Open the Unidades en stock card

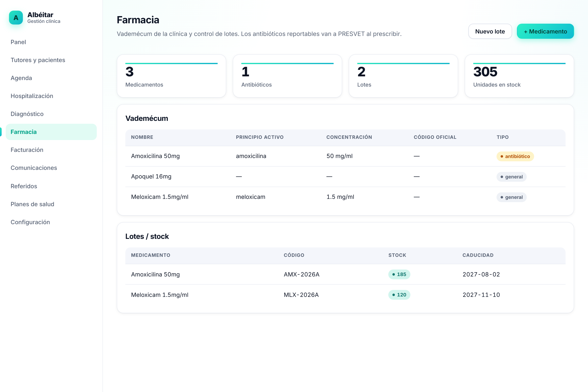point(519,76)
